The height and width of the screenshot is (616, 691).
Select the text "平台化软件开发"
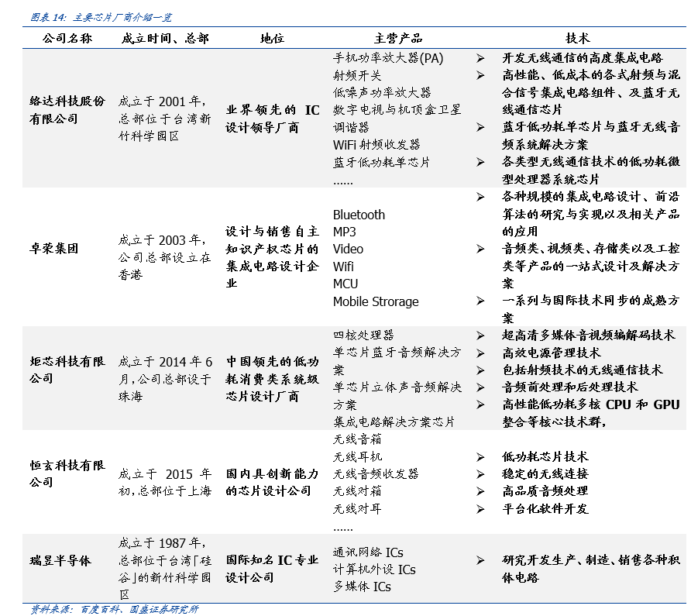click(545, 509)
